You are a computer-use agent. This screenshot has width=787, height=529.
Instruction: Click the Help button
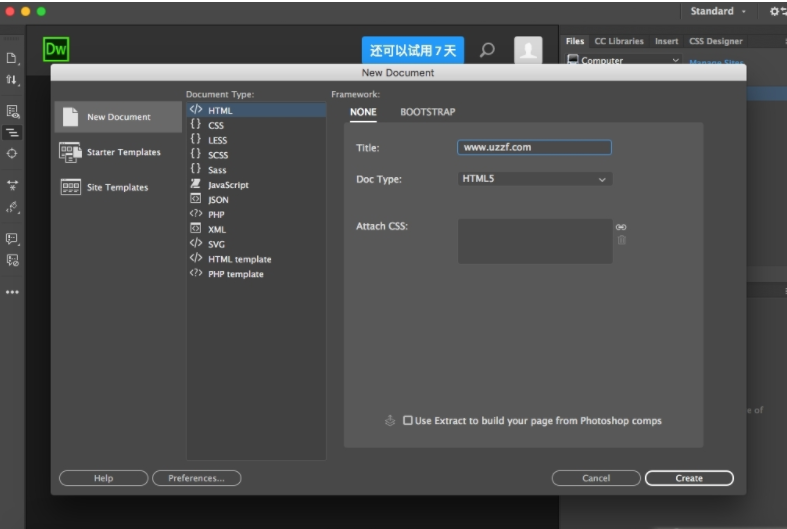pos(103,478)
